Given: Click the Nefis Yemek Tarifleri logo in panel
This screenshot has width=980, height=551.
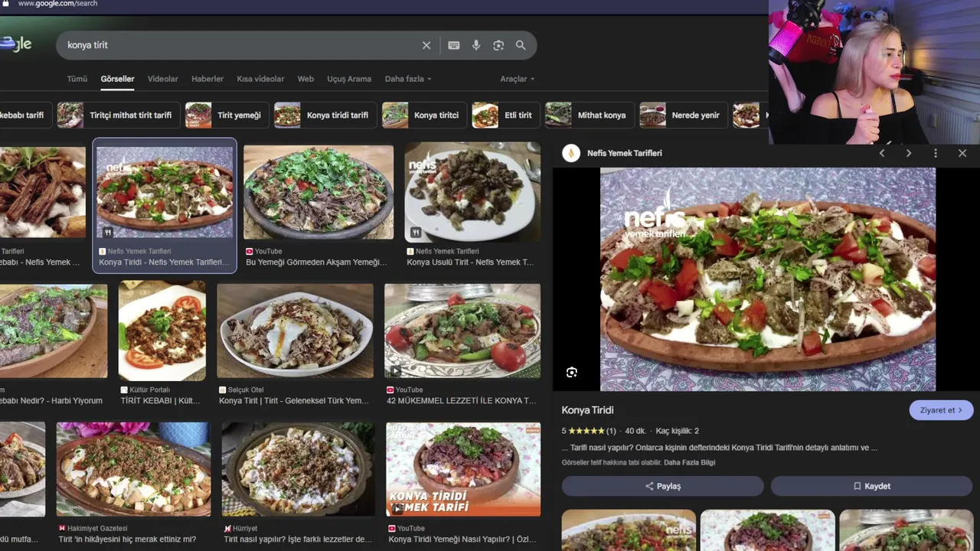Looking at the screenshot, I should coord(571,153).
